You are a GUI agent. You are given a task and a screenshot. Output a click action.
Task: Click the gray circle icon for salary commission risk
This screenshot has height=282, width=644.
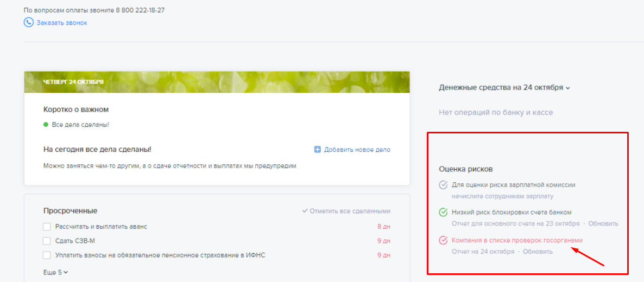point(443,185)
